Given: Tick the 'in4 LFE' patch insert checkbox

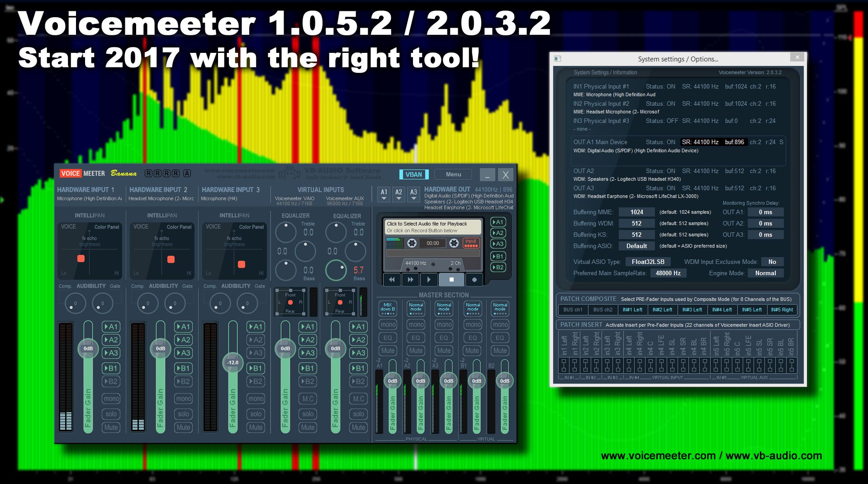Looking at the screenshot, I should coord(661,365).
